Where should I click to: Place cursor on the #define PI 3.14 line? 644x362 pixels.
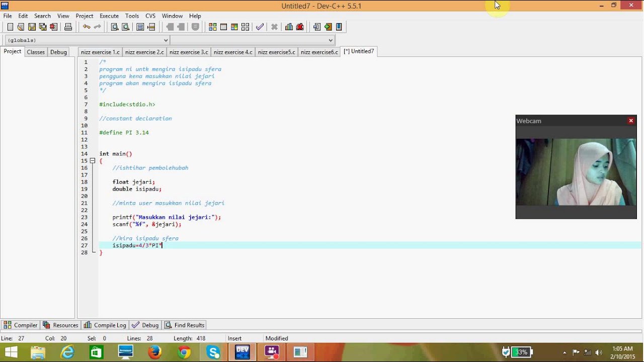click(x=124, y=133)
